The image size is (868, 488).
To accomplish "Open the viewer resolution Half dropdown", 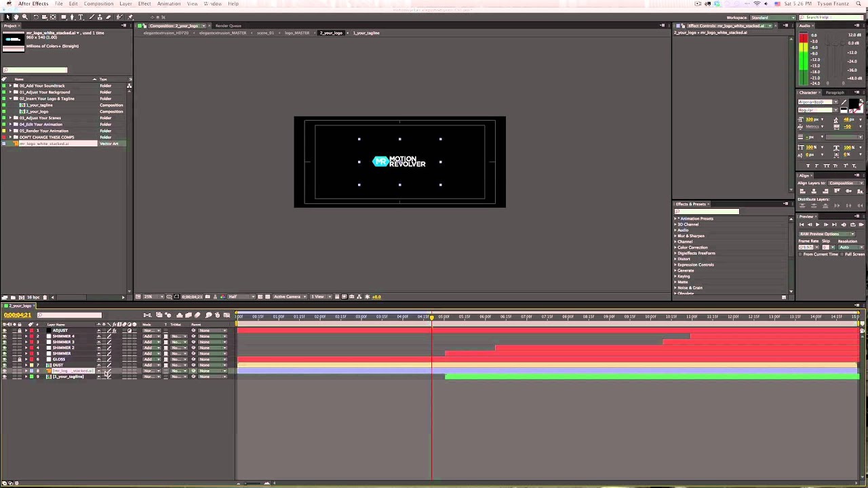I will pos(241,297).
